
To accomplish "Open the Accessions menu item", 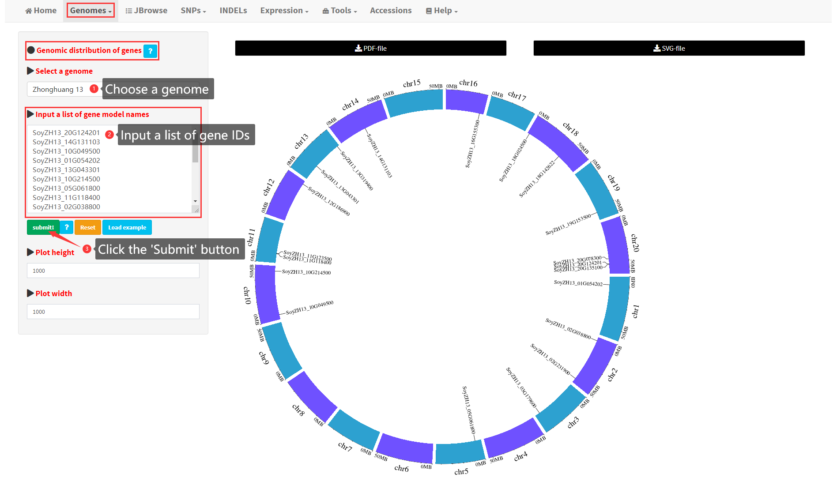I will click(x=390, y=11).
